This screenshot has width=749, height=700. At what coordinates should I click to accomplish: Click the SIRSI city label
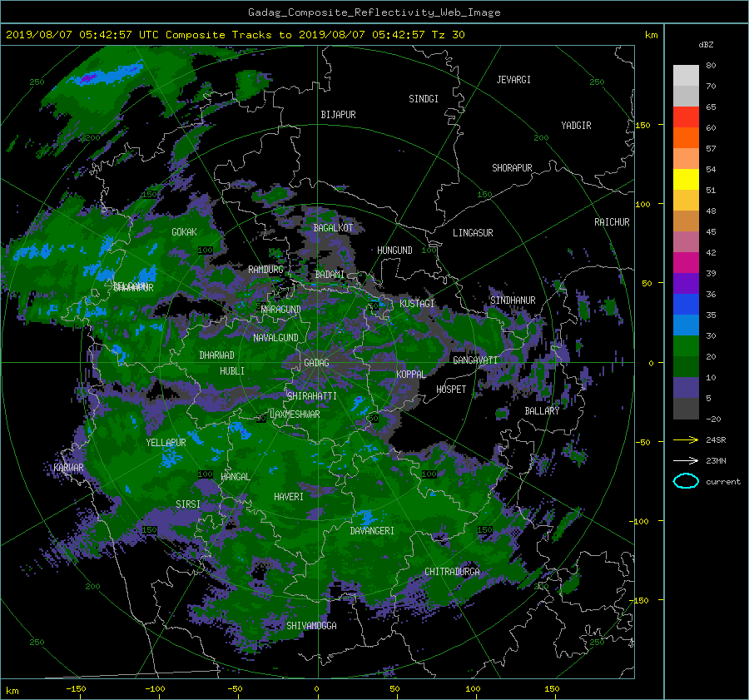(188, 504)
